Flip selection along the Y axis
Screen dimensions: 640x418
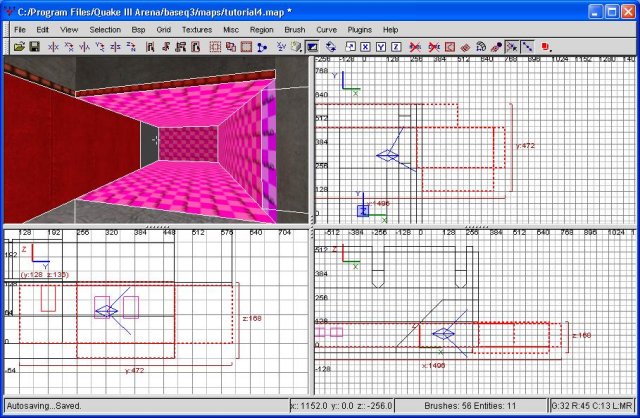pyautogui.click(x=84, y=47)
